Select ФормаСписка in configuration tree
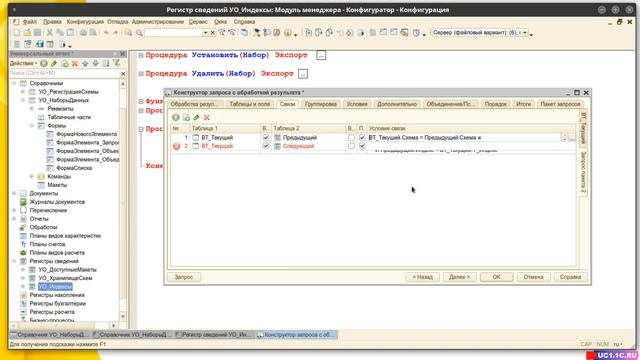The width and height of the screenshot is (640, 360). 74,168
